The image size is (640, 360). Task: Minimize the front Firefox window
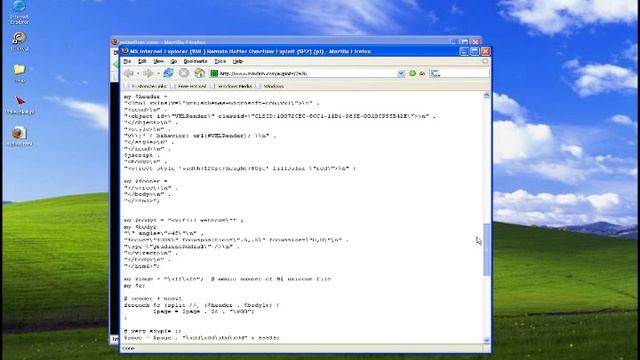coord(464,51)
